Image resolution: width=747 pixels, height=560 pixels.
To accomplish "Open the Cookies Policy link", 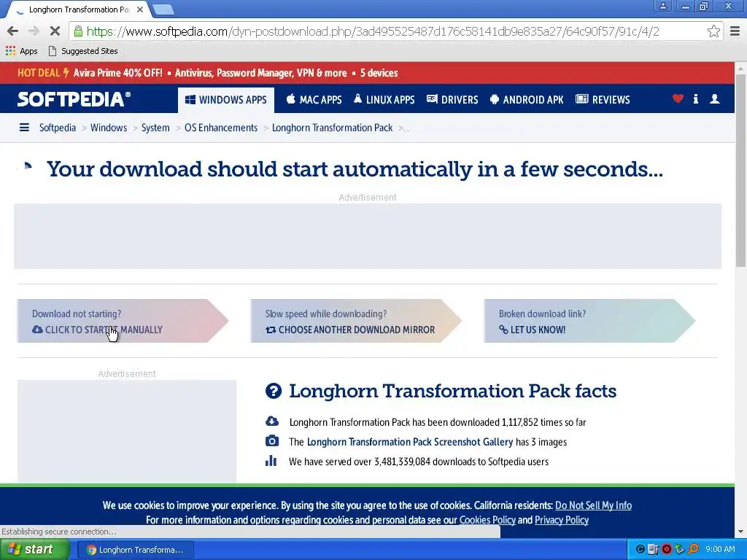I will click(487, 520).
